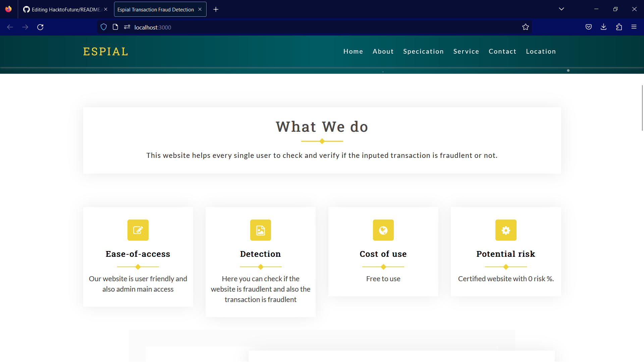Open the list all tabs dropdown
644x362 pixels.
[x=561, y=9]
